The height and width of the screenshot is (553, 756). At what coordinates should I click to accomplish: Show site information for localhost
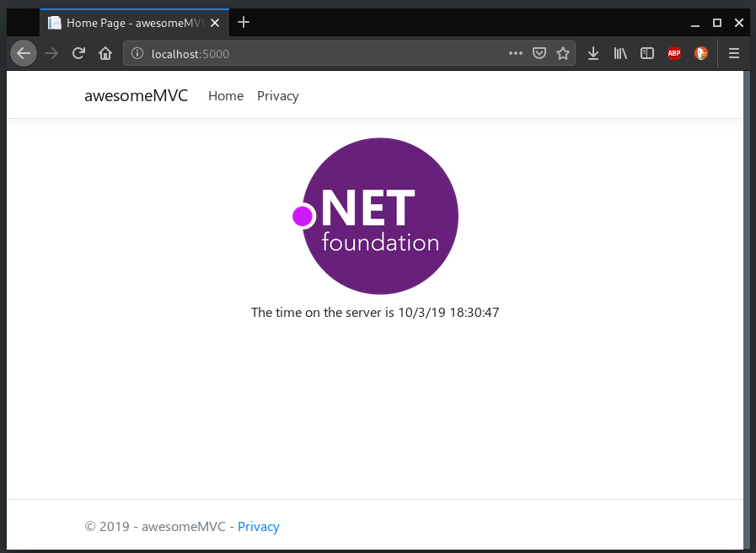click(x=137, y=53)
